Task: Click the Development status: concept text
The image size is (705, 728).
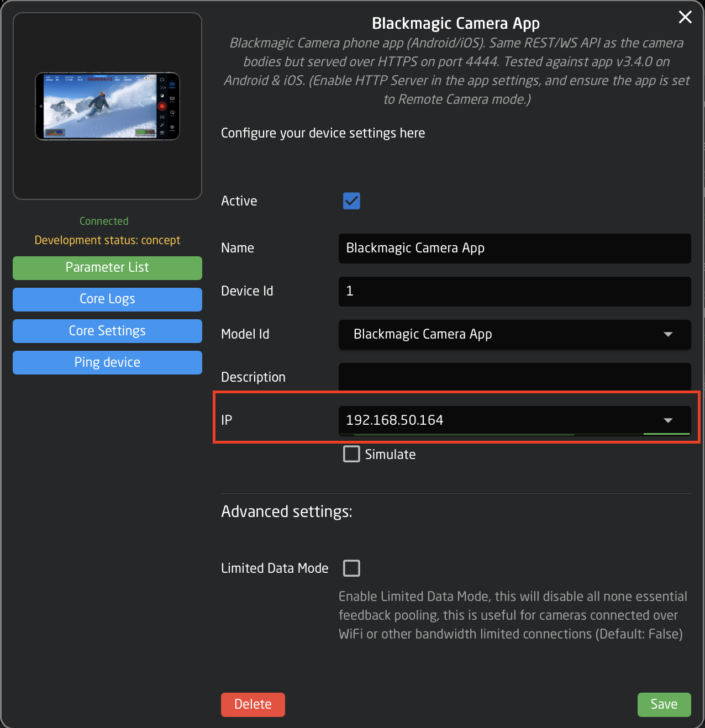Action: [107, 240]
